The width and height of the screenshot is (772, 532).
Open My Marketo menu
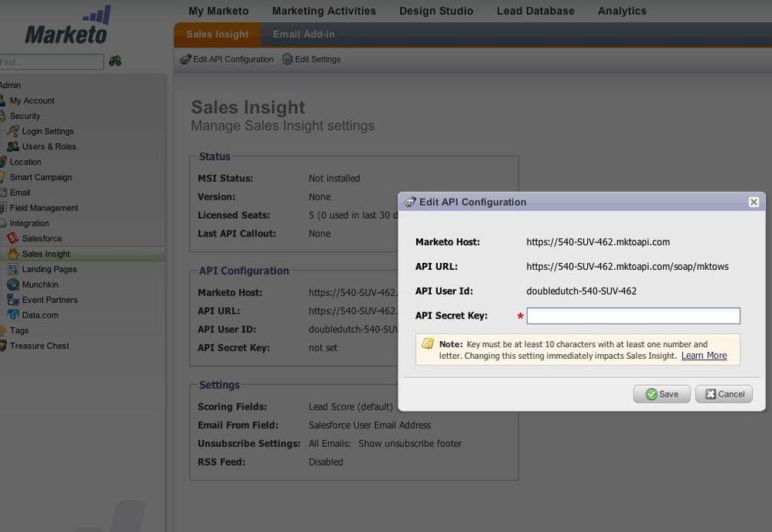[219, 11]
